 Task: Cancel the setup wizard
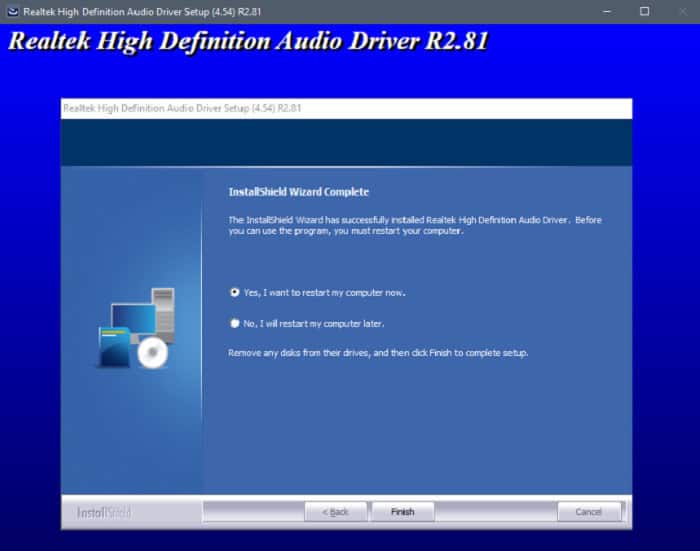coord(589,512)
